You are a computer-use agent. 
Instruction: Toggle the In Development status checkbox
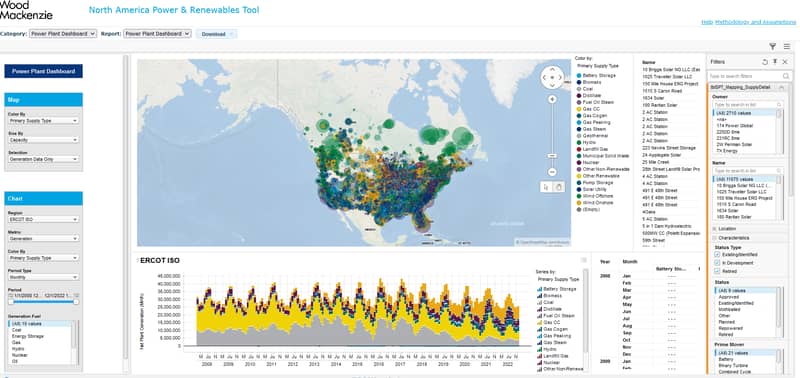[x=717, y=263]
